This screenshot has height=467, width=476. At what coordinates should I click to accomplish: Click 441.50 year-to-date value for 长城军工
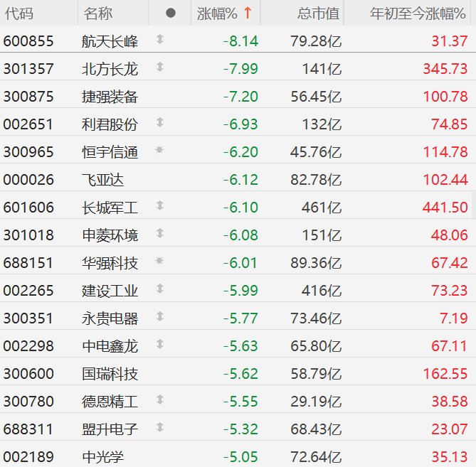point(445,208)
